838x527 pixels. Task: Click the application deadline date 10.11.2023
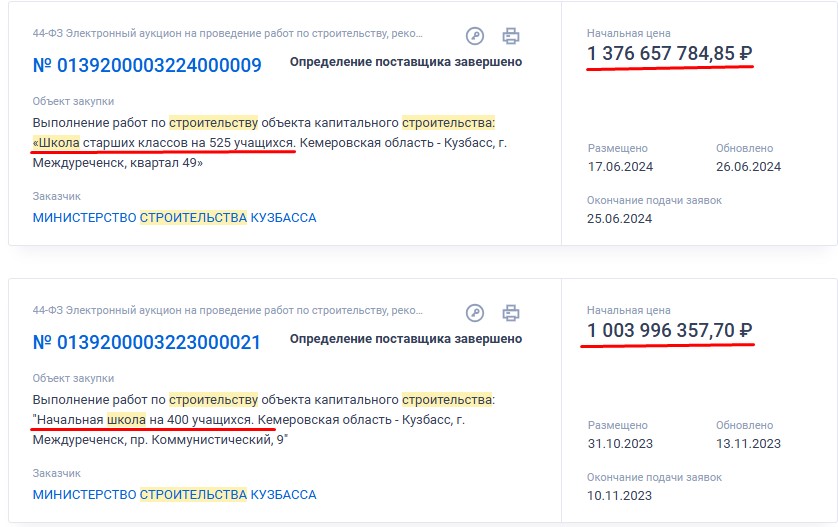(619, 495)
